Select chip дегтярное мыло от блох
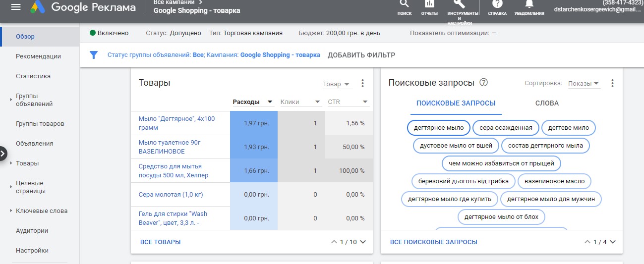644x264 pixels. coord(501,217)
